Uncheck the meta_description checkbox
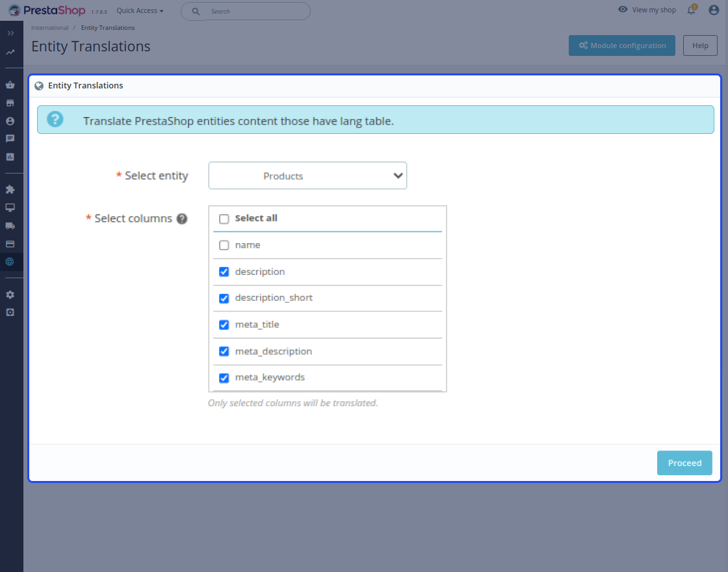This screenshot has width=728, height=572. coord(224,352)
